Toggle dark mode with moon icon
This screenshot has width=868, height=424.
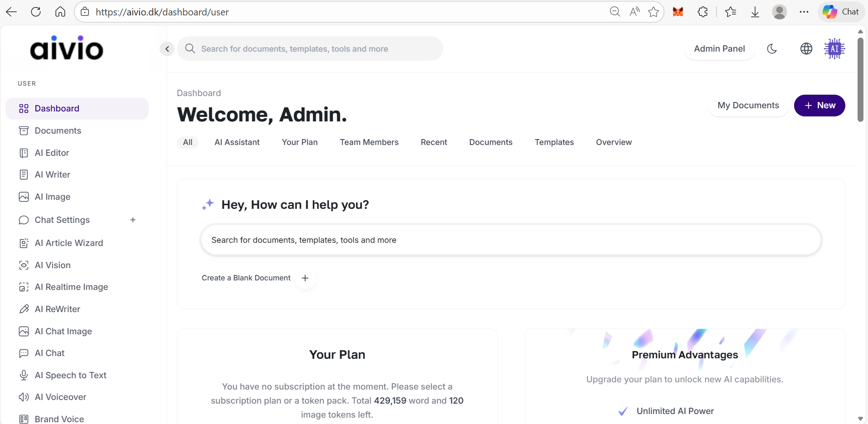tap(772, 48)
